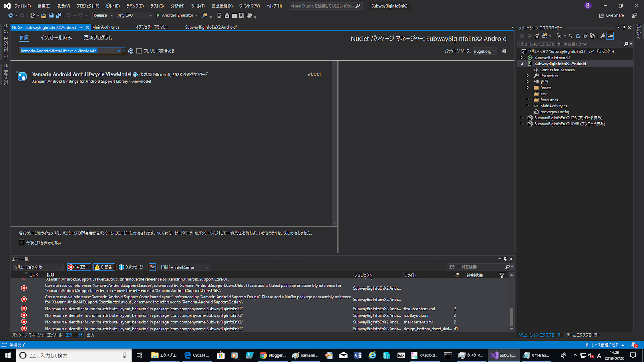Open the File menu
644x362 pixels.
(23, 6)
